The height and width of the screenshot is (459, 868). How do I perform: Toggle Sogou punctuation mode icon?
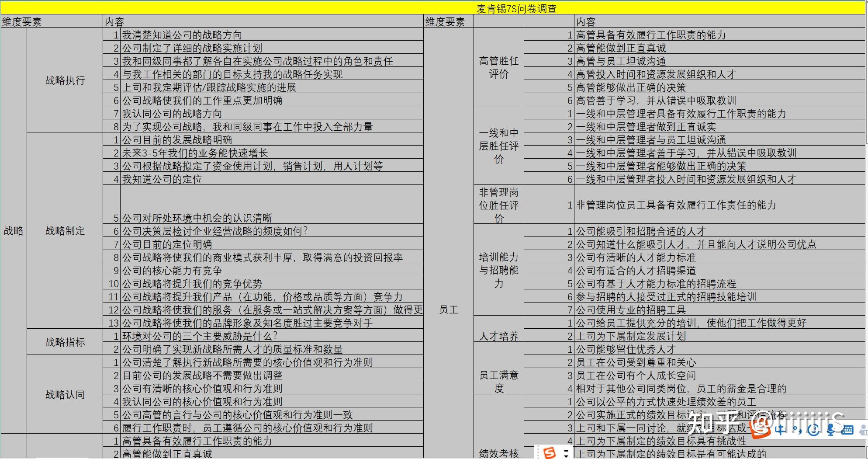pos(797,431)
